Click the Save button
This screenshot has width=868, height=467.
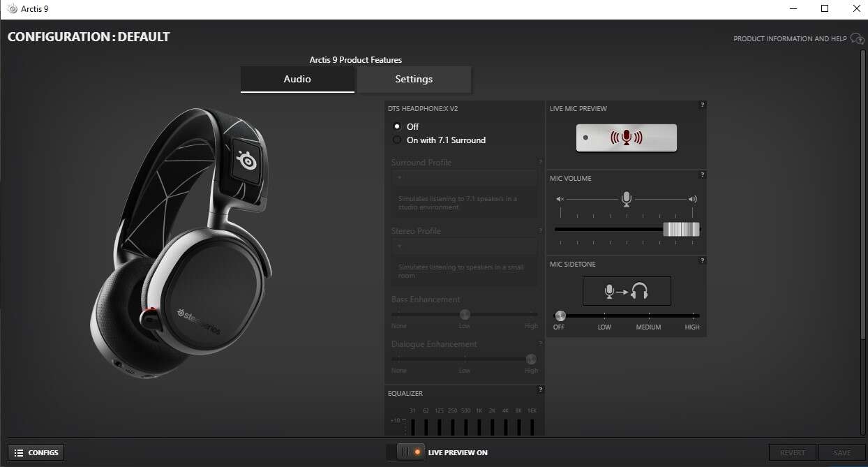pyautogui.click(x=841, y=452)
